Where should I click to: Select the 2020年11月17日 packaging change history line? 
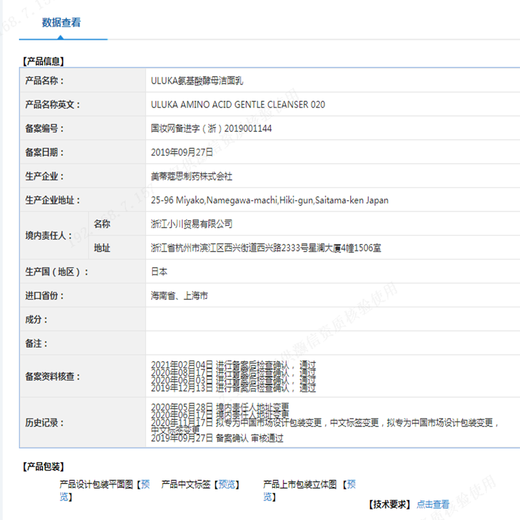point(325,423)
